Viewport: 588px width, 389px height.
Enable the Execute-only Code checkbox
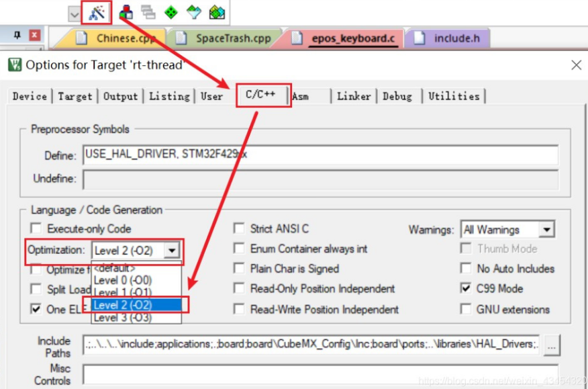(x=37, y=228)
